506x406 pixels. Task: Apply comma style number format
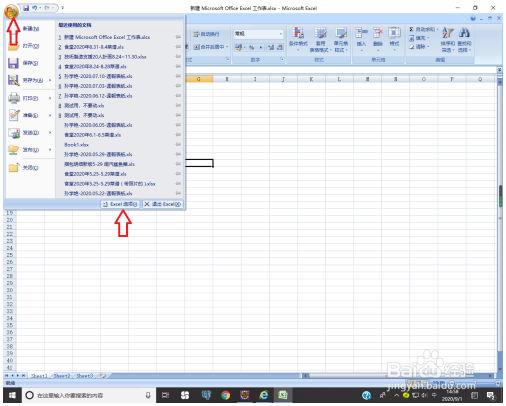point(261,48)
